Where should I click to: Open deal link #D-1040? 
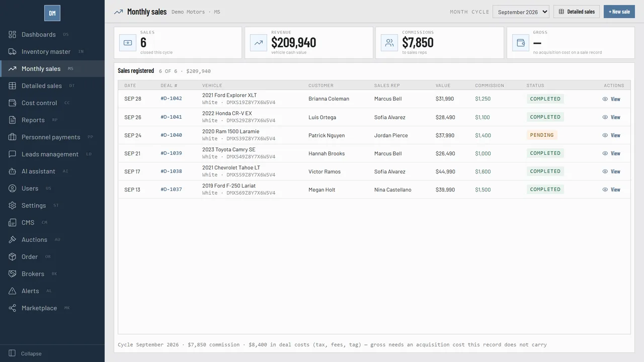[171, 135]
